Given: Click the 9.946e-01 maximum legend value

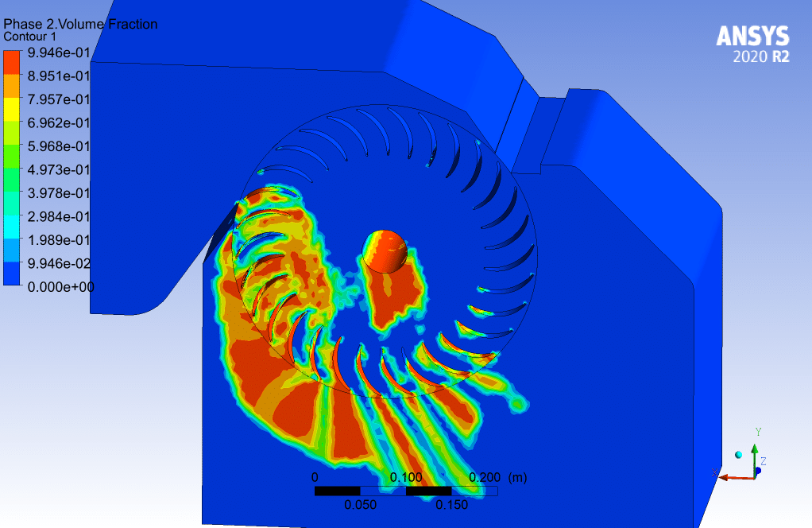Looking at the screenshot, I should point(59,53).
